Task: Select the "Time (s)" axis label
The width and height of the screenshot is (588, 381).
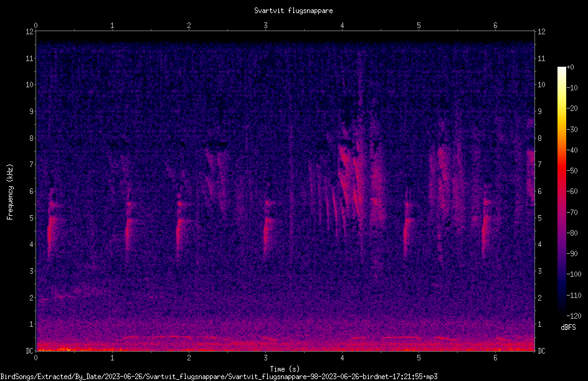Action: [x=285, y=369]
